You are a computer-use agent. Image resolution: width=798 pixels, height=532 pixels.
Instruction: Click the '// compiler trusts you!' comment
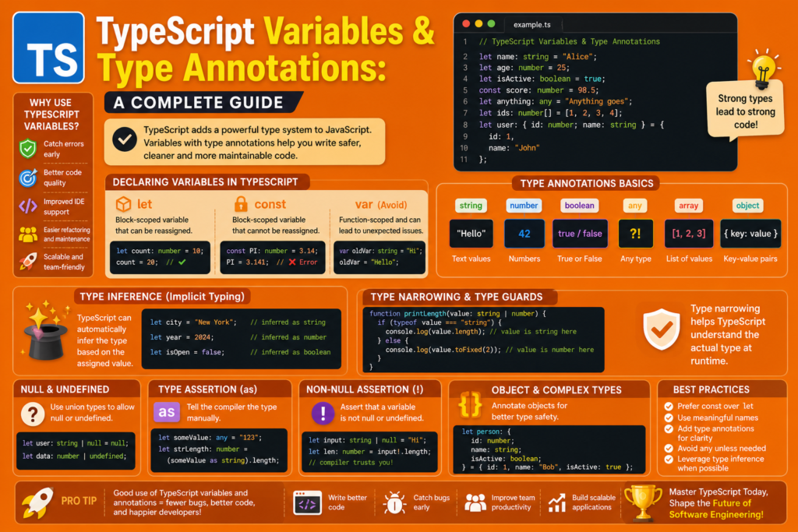(351, 463)
